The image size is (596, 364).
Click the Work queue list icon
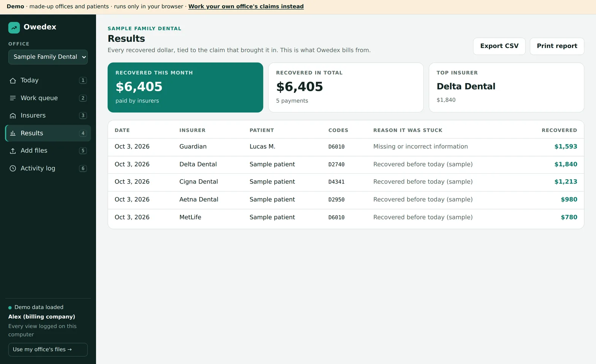(x=13, y=98)
